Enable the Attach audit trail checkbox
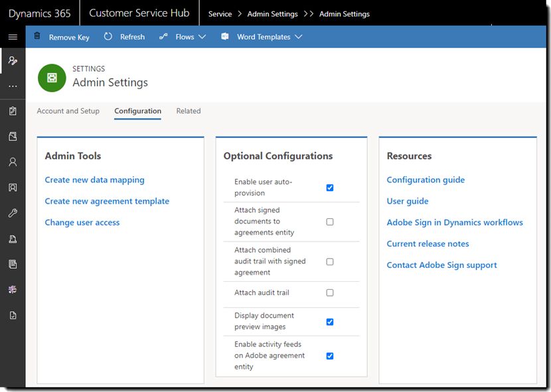Viewport: 551px width, 392px height. pyautogui.click(x=330, y=293)
